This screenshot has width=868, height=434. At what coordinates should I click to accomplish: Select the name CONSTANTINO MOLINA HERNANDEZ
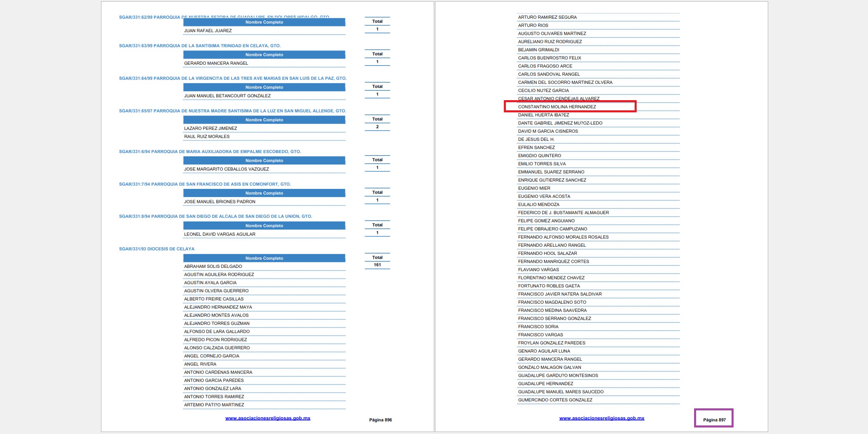[557, 107]
